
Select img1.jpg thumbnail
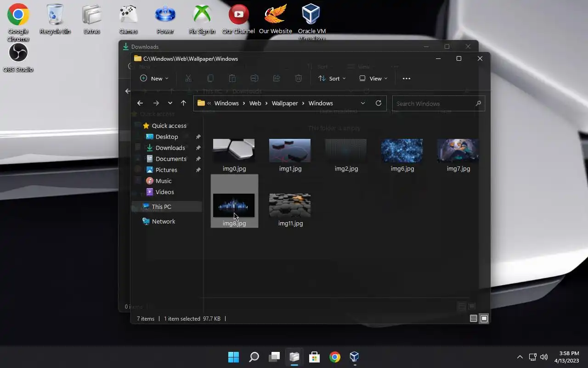point(290,150)
